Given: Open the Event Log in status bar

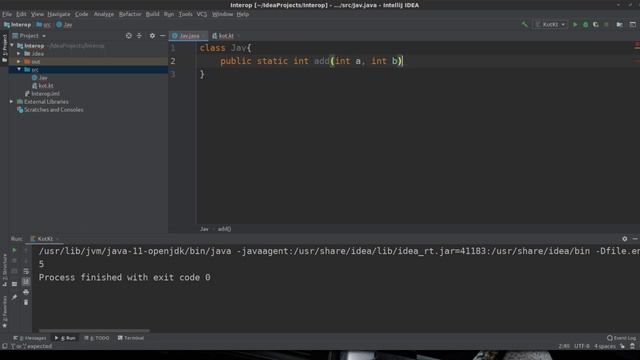Looking at the screenshot, I should (621, 338).
